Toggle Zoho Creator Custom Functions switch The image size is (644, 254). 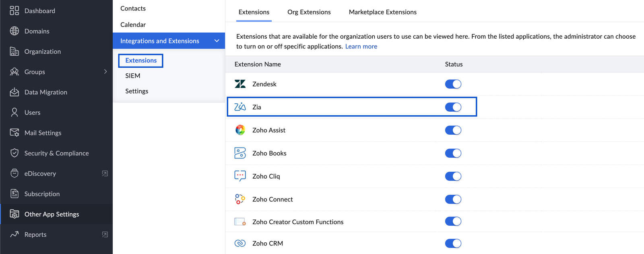point(453,221)
